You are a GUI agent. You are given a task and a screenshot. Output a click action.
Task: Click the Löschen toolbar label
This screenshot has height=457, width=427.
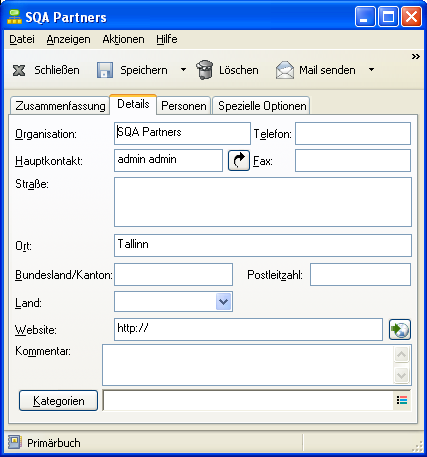(x=239, y=70)
